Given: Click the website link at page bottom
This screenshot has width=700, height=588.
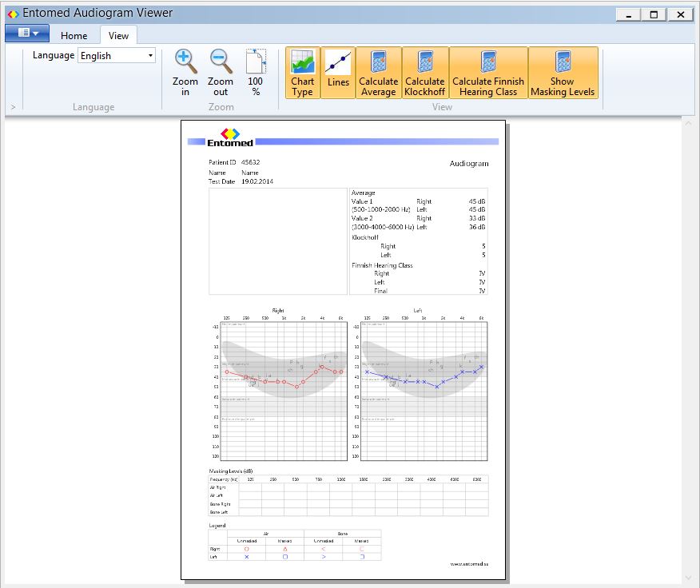Looking at the screenshot, I should (x=469, y=564).
